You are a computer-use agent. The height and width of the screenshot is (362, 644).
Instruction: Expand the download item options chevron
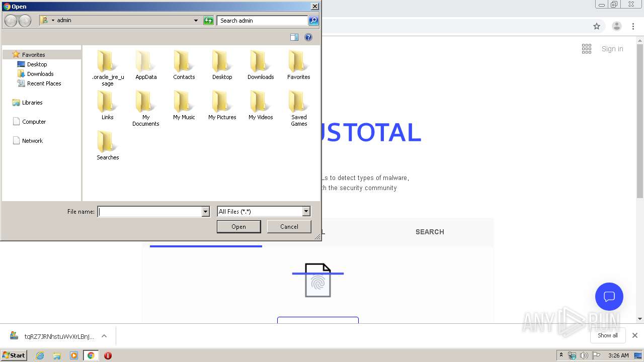click(104, 336)
